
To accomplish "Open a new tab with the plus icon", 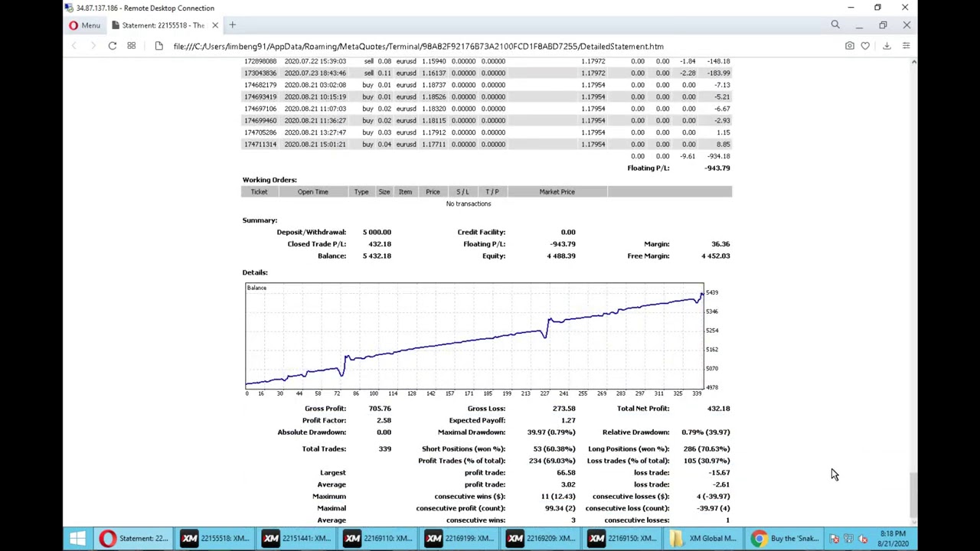I will (x=232, y=25).
